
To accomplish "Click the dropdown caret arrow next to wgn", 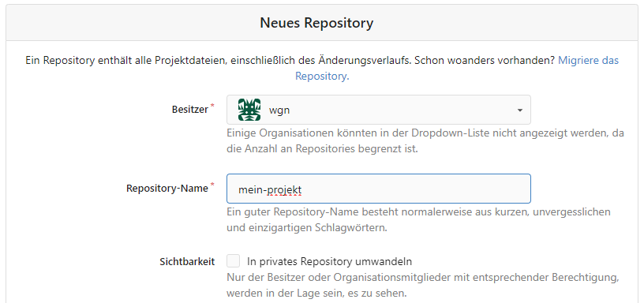I will point(519,110).
